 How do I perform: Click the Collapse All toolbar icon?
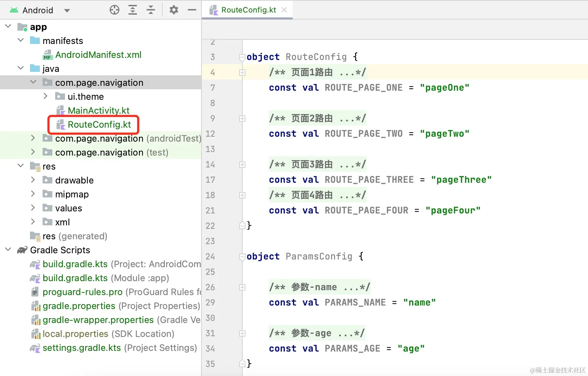(151, 10)
